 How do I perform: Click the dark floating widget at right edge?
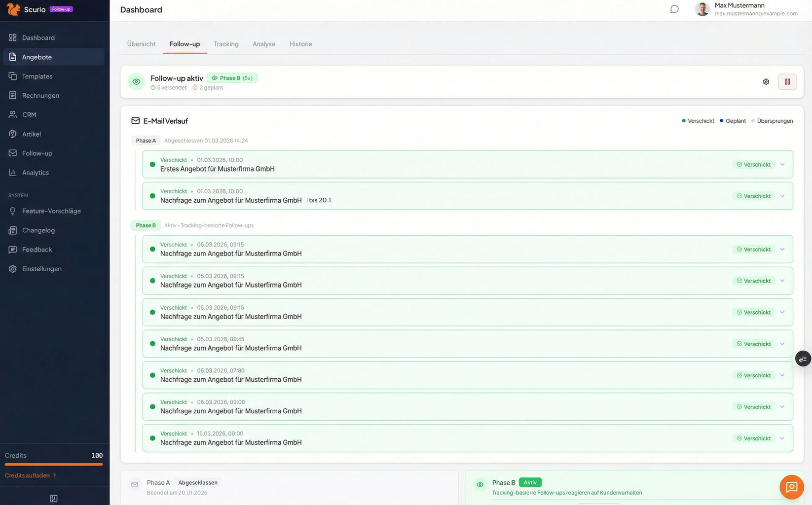(x=803, y=359)
